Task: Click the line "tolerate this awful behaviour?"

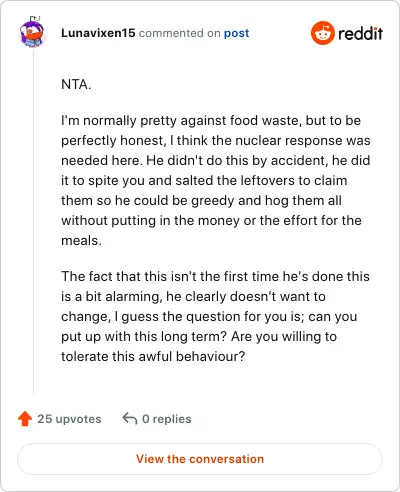Action: (x=153, y=356)
